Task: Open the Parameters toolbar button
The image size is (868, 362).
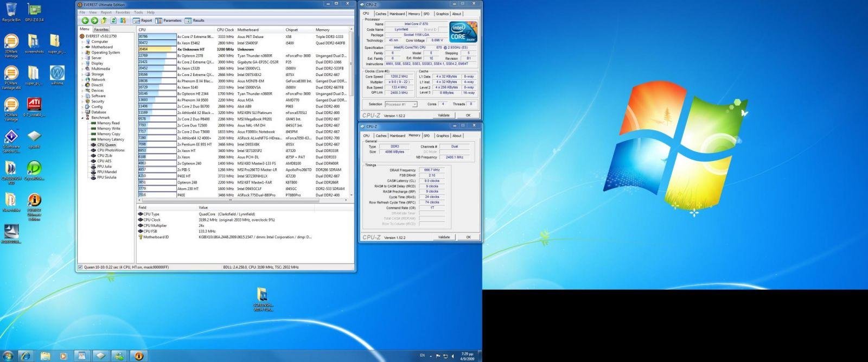Action: click(168, 21)
